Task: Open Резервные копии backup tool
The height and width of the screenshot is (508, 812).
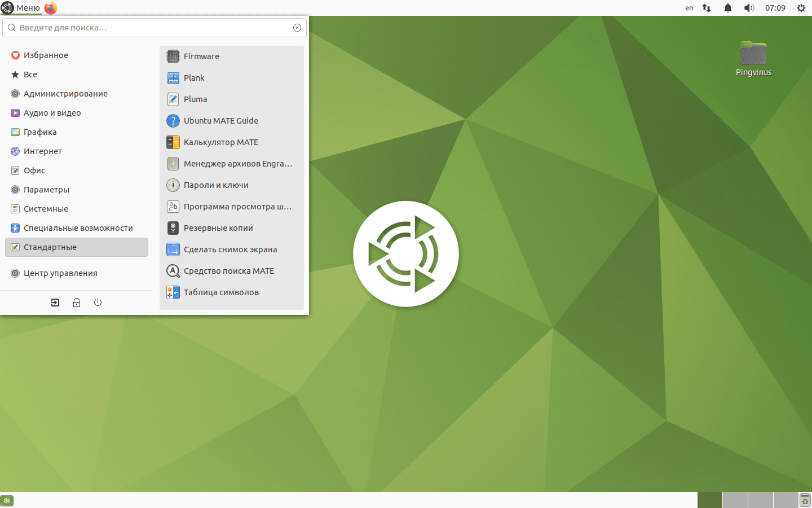Action: (x=232, y=228)
